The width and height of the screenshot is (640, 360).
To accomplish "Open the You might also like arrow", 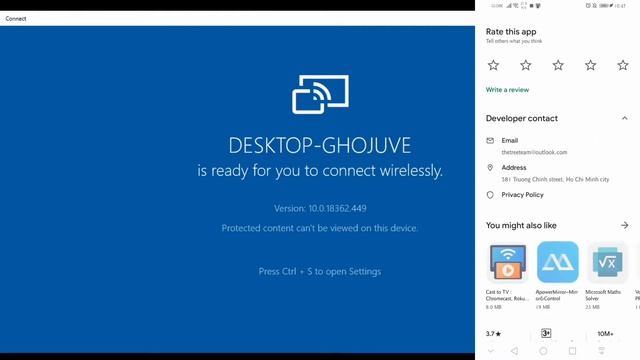I will point(624,225).
